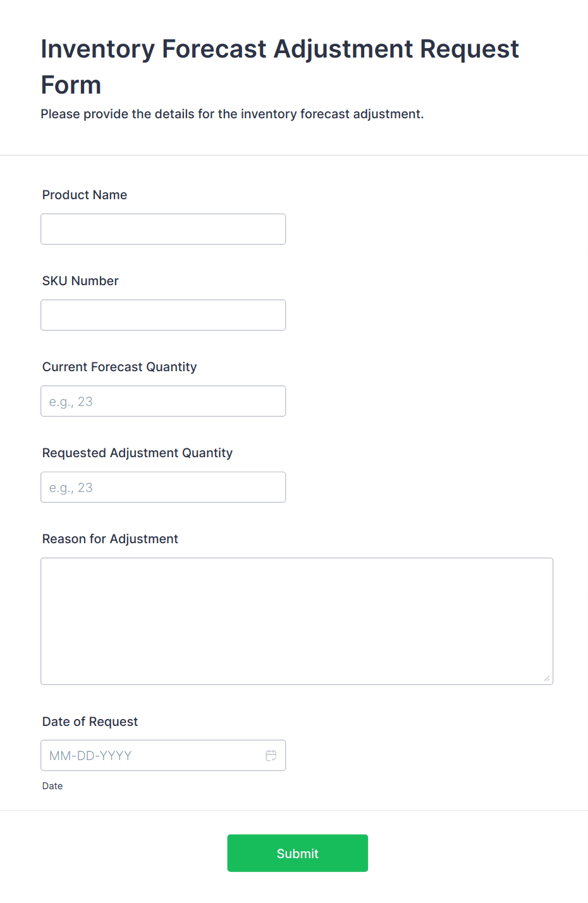This screenshot has width=588, height=903.
Task: Click the Date of Request label
Action: (90, 722)
